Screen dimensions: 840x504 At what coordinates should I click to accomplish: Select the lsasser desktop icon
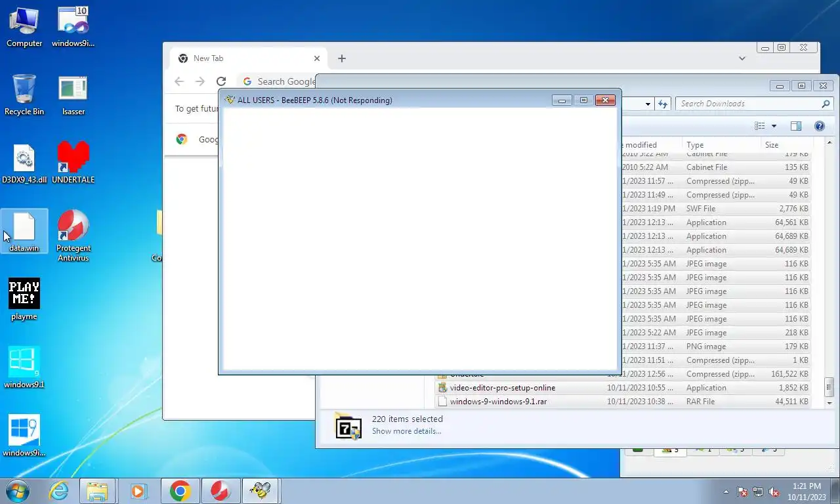click(x=73, y=95)
